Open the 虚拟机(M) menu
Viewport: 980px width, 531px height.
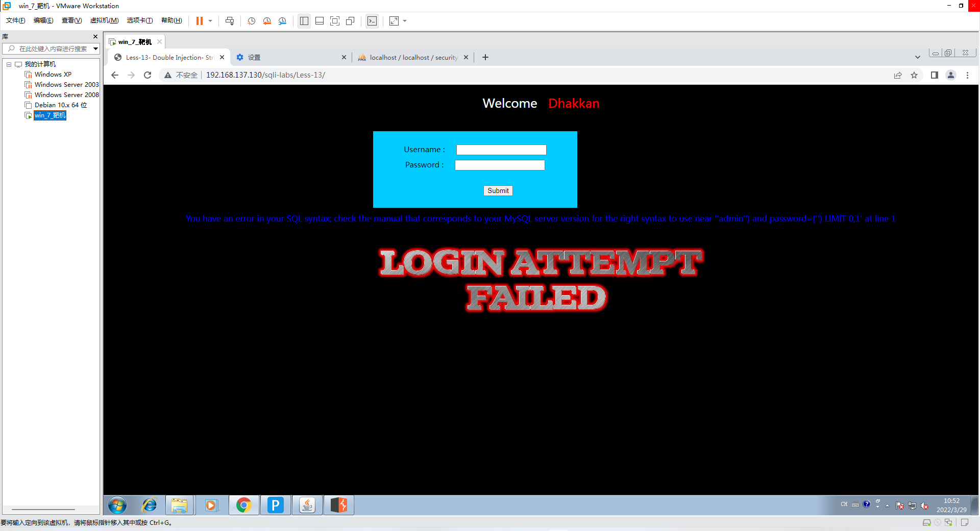click(104, 20)
